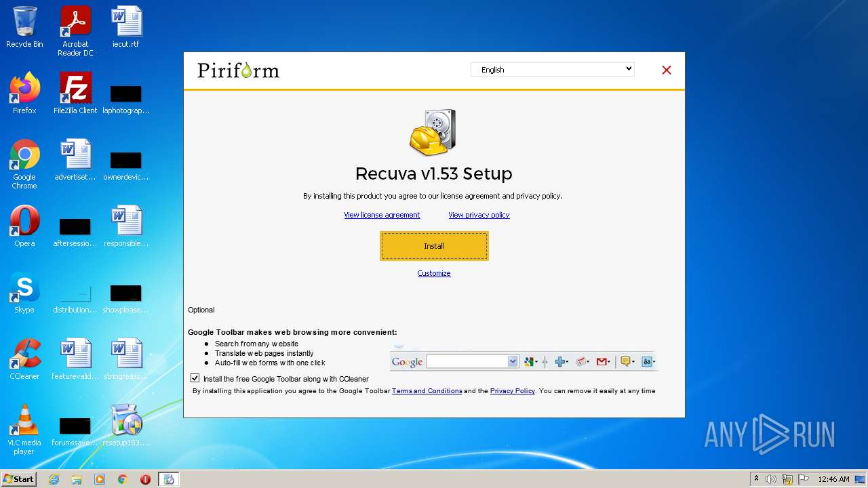Click the Piriform logo
Viewport: 868px width, 488px height.
click(238, 70)
